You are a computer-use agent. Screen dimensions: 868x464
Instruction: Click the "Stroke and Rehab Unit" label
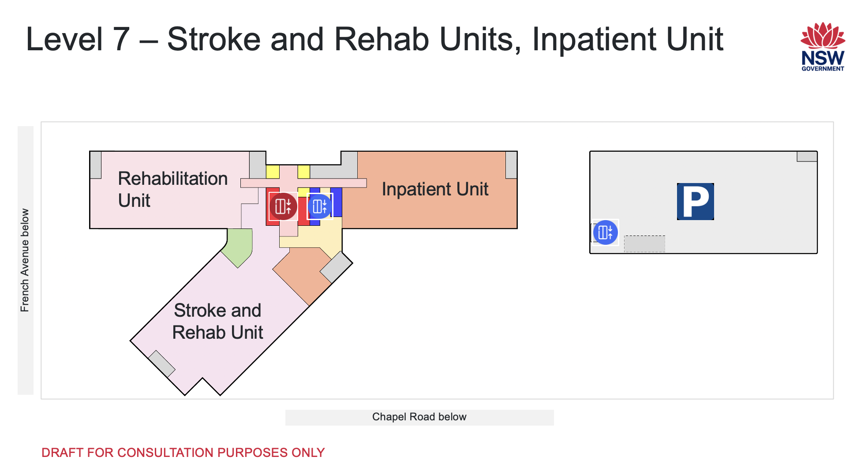[x=217, y=321]
